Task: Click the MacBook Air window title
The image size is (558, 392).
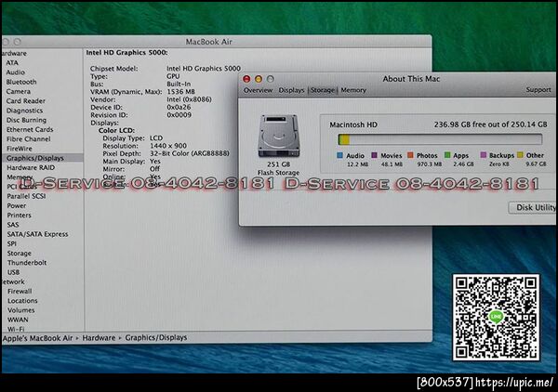Action: coord(209,42)
